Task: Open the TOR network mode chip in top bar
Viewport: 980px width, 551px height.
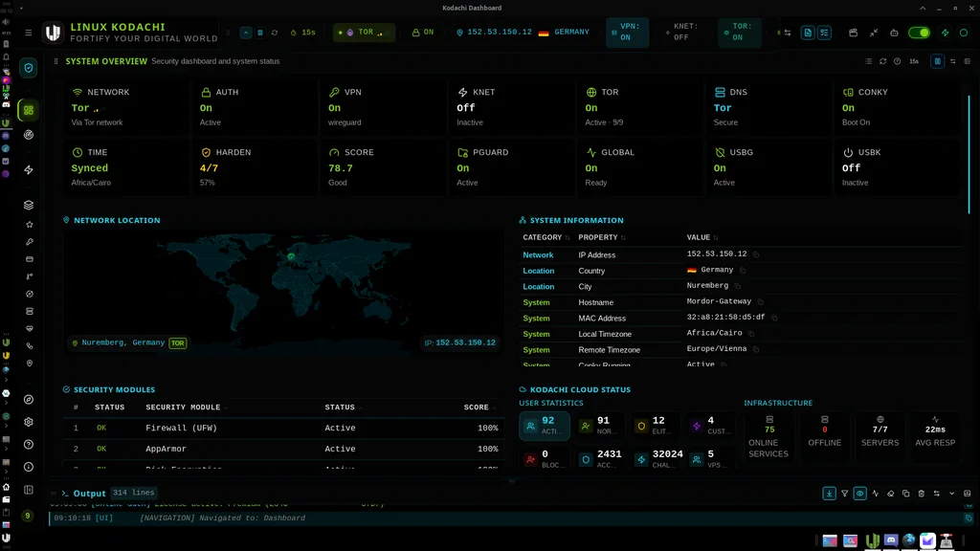Action: point(364,32)
